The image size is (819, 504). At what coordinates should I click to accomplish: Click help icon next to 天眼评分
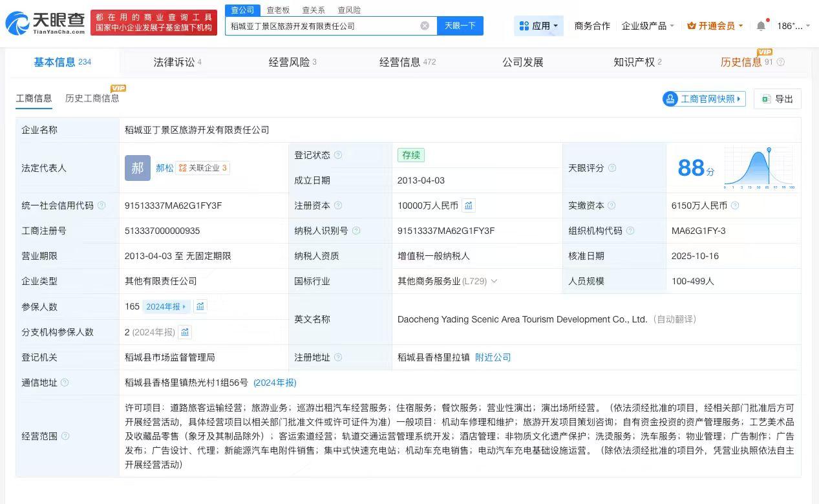coord(612,168)
